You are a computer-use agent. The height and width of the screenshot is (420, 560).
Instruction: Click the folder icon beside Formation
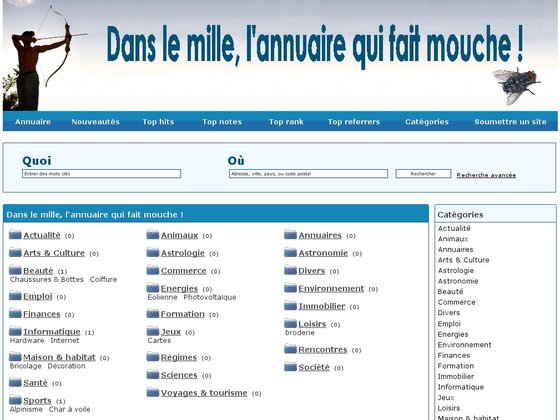pos(153,314)
